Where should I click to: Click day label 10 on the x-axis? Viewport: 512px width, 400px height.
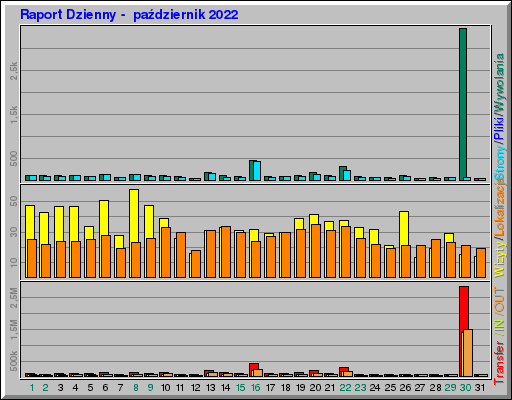(165, 388)
